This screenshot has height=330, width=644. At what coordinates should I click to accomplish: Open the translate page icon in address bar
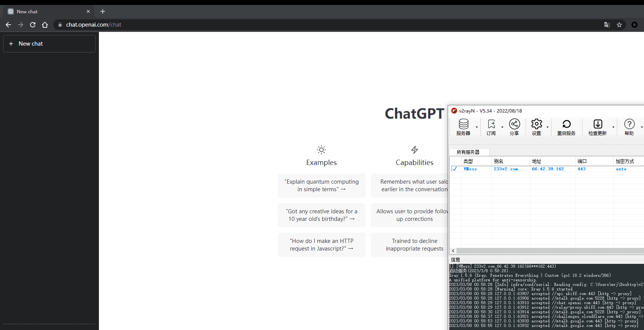607,25
